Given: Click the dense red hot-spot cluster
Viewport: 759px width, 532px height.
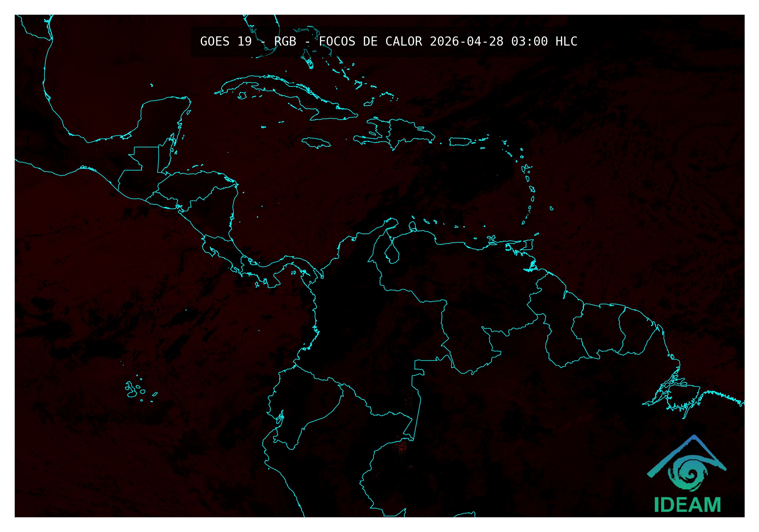Looking at the screenshot, I should point(401,447).
